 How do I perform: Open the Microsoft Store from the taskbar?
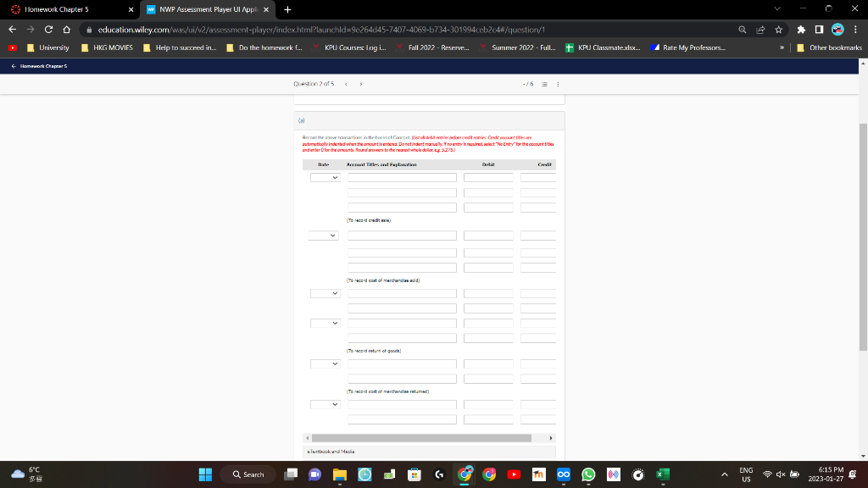pyautogui.click(x=414, y=474)
